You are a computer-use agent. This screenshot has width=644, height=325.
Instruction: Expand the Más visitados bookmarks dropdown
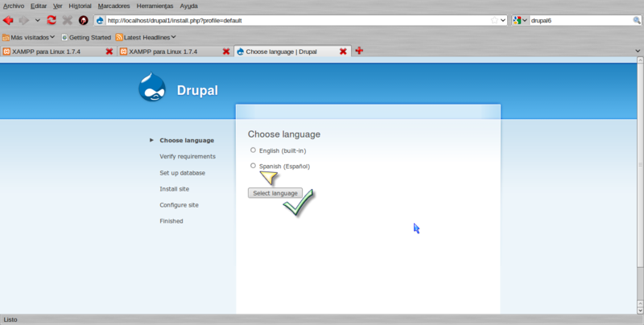click(x=52, y=37)
